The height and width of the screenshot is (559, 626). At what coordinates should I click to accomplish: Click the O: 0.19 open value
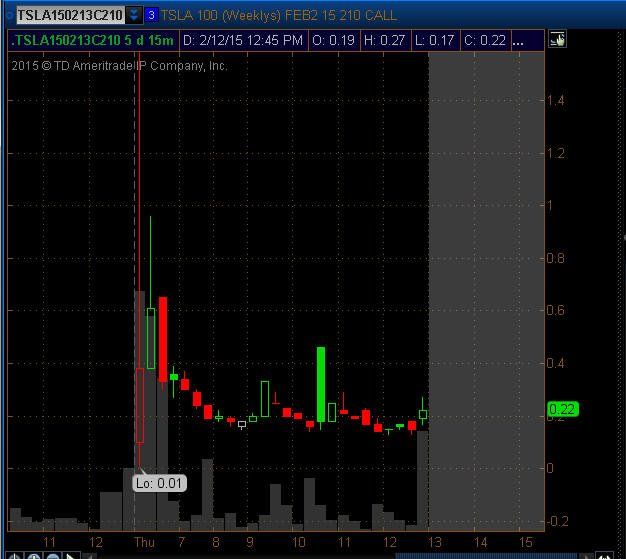click(333, 40)
